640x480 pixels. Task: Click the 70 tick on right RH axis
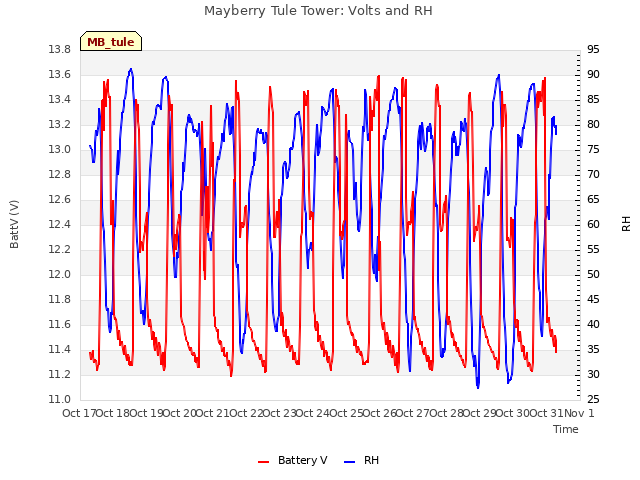[593, 175]
